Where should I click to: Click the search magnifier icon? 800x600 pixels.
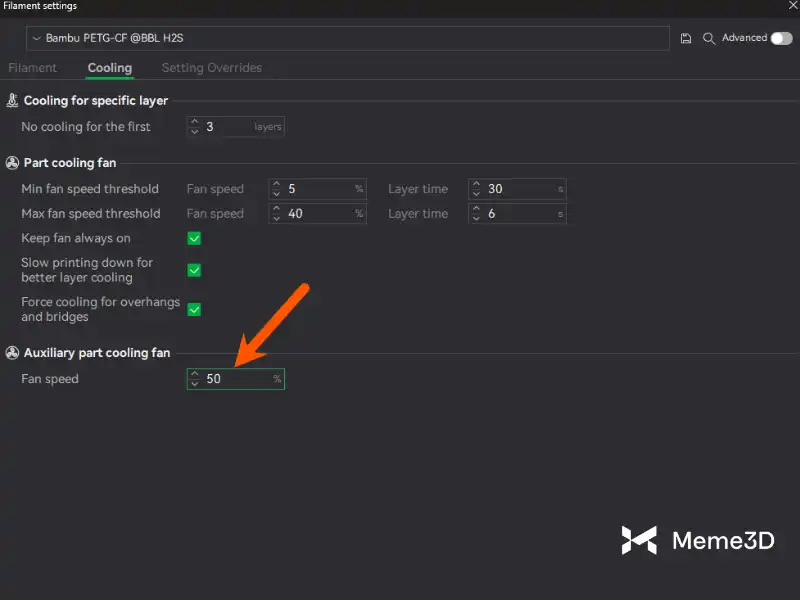pos(709,38)
